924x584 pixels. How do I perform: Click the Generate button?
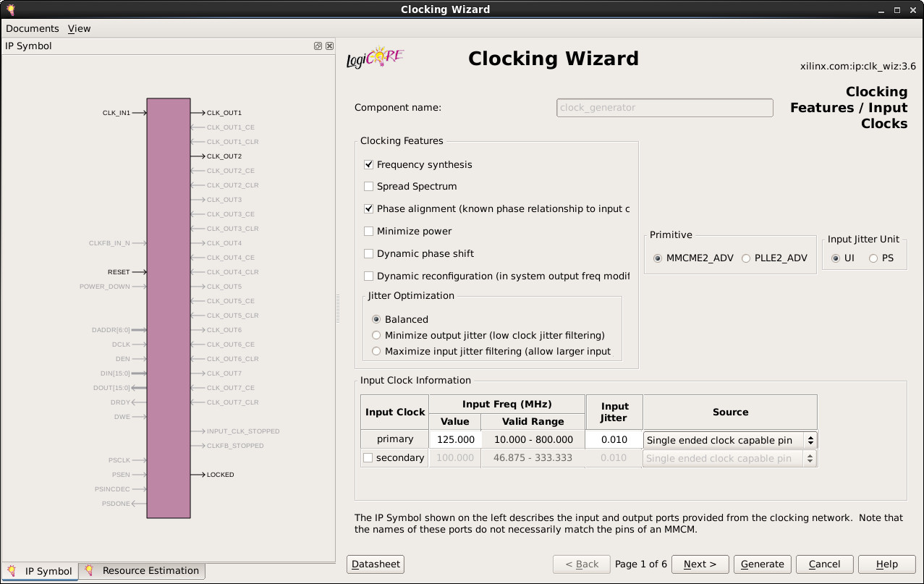pos(762,564)
